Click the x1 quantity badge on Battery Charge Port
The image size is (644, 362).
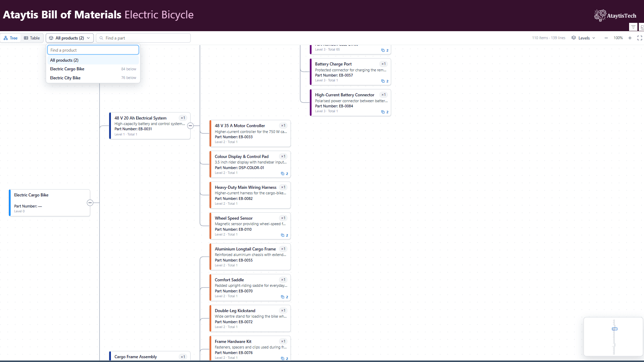tap(383, 64)
